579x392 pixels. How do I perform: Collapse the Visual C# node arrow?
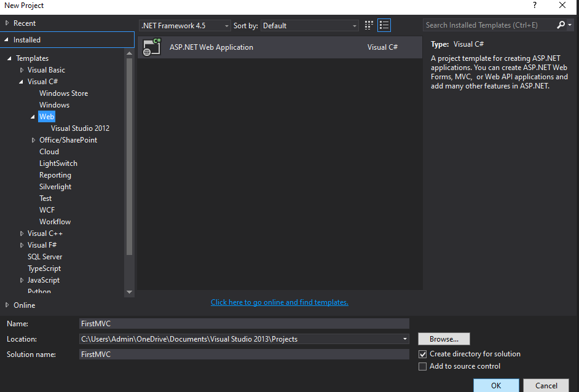[21, 82]
